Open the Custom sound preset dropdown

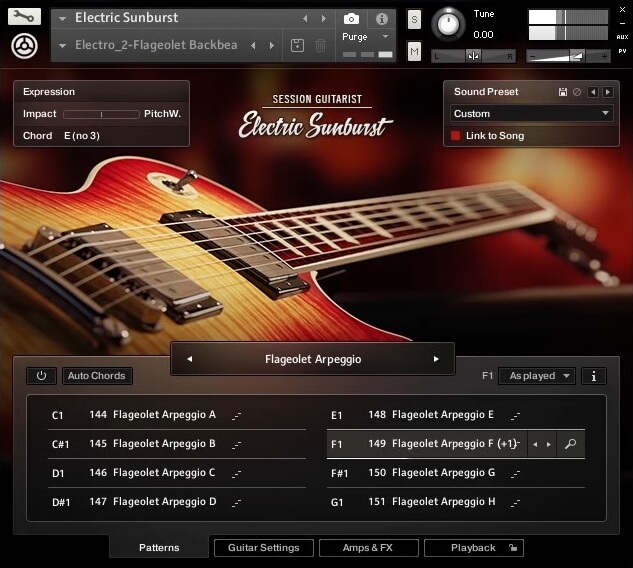531,113
